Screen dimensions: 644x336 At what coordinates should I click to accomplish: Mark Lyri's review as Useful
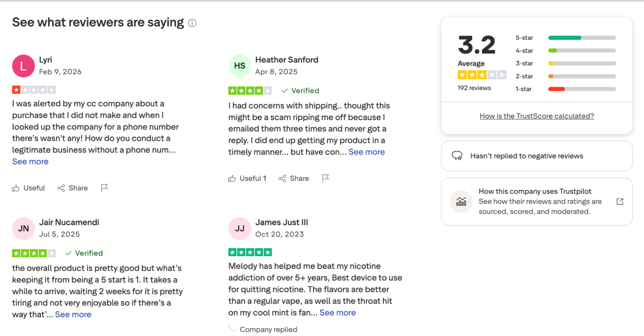pyautogui.click(x=29, y=188)
